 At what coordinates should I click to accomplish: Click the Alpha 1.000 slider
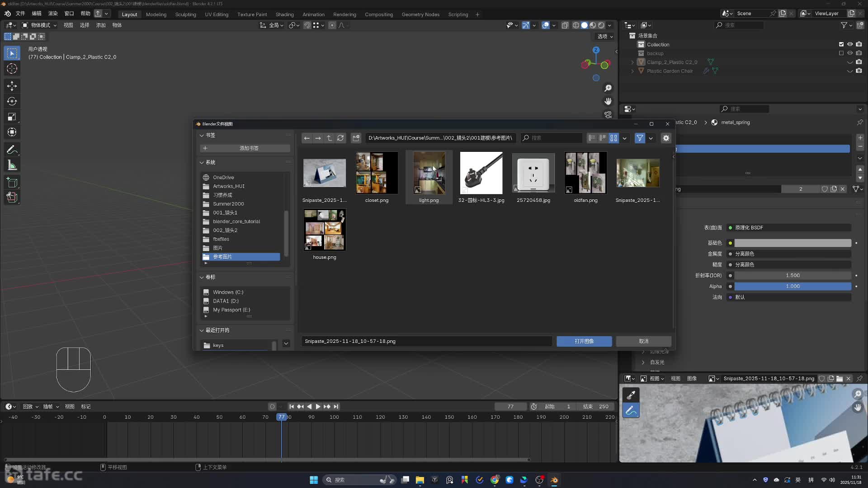[792, 286]
